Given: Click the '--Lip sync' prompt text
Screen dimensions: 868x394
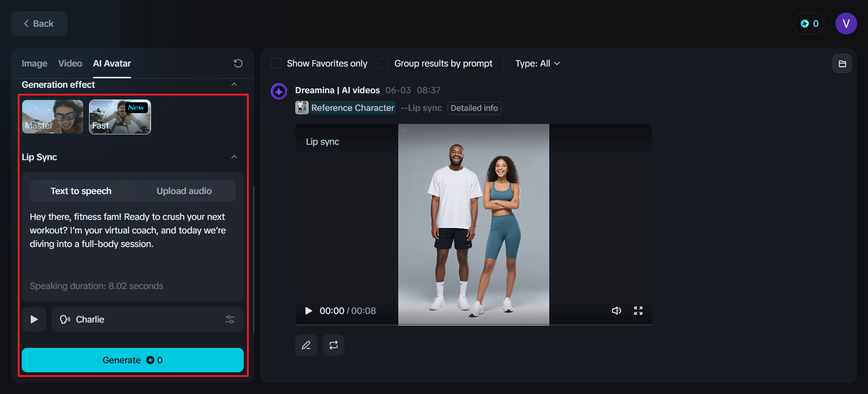Looking at the screenshot, I should coord(421,108).
